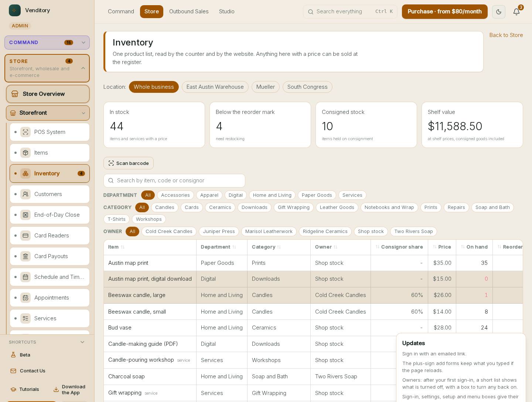Viewport: 532px width, 402px height.
Task: Click Beeswax candle, large item
Action: pyautogui.click(x=137, y=295)
